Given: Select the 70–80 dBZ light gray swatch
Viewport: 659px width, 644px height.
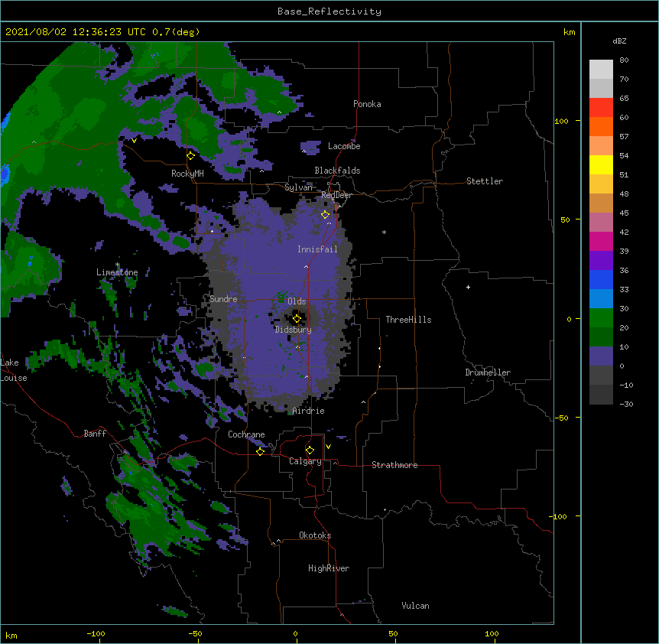Looking at the screenshot, I should click(601, 69).
